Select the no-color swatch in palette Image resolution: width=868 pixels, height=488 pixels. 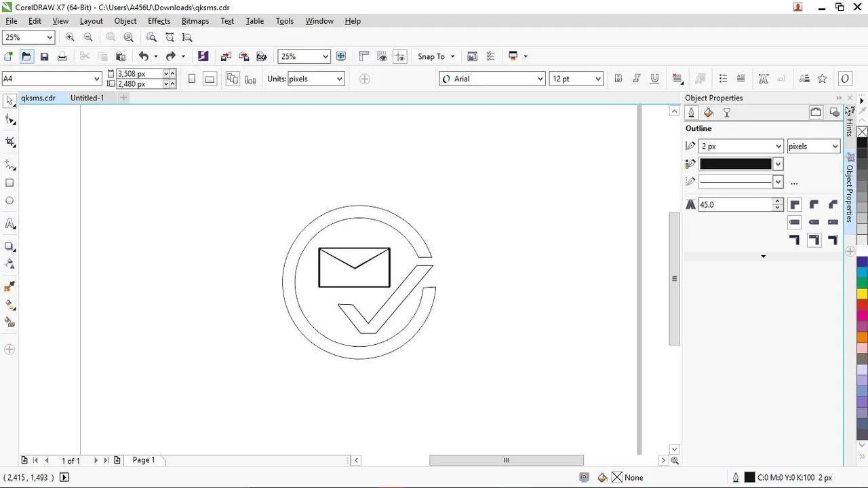point(862,132)
